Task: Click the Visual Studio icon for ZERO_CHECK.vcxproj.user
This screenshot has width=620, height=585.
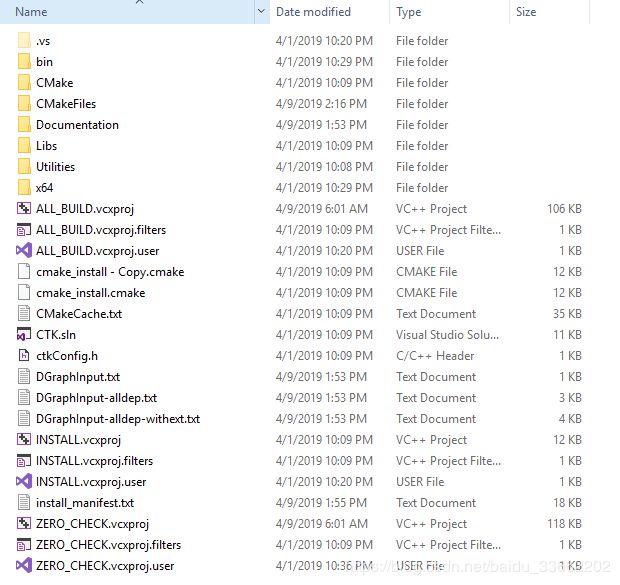Action: tap(24, 566)
